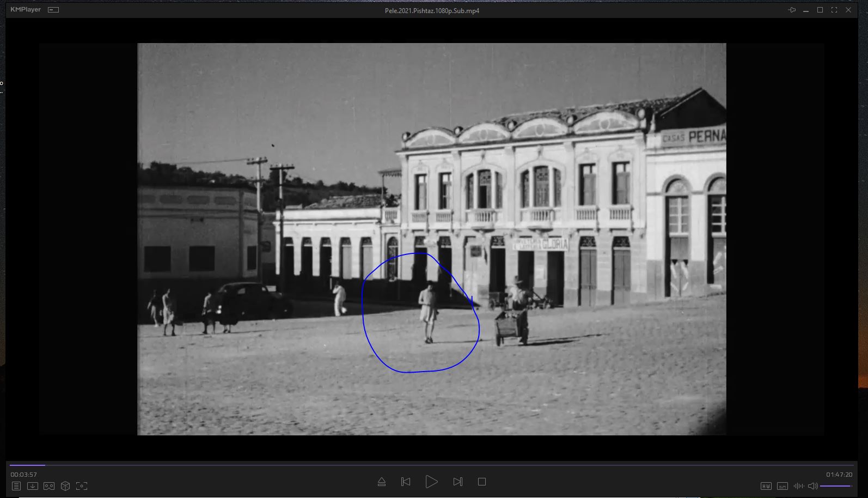
Task: Toggle HW hardware acceleration
Action: point(766,486)
